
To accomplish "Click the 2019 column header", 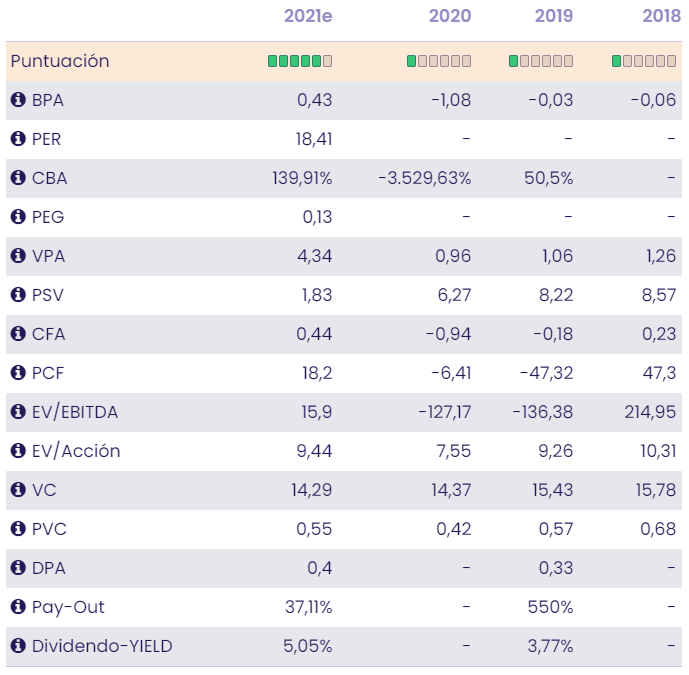I will pyautogui.click(x=552, y=16).
